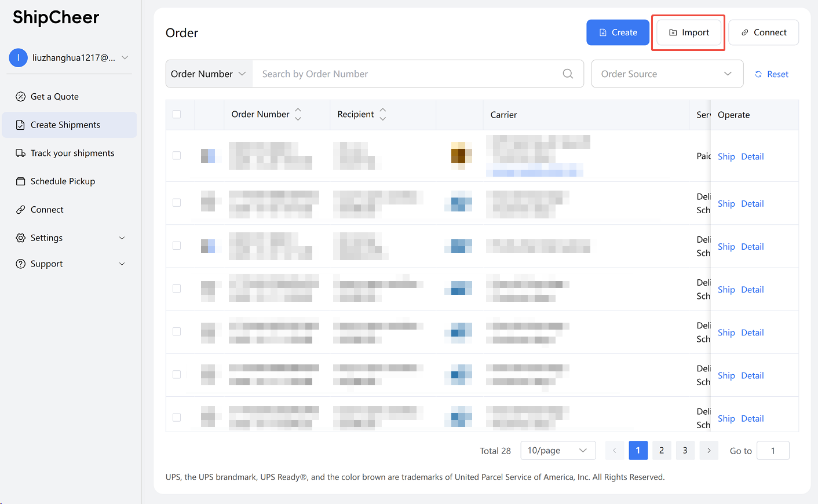The height and width of the screenshot is (504, 818).
Task: Check the first order row checkbox
Action: [177, 156]
